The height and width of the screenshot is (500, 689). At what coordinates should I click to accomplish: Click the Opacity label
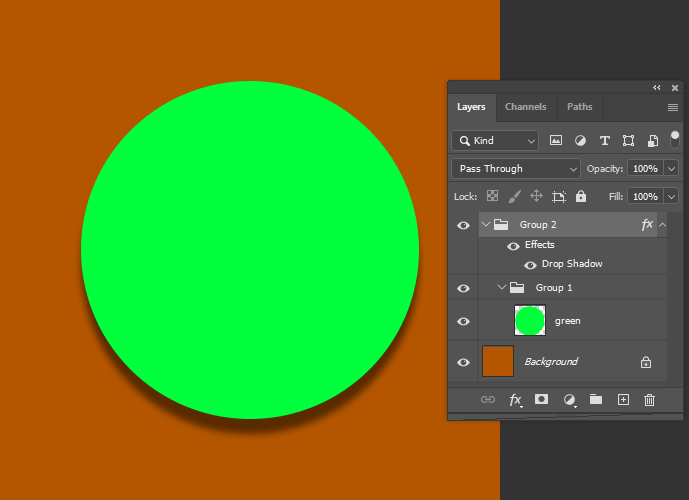(605, 169)
